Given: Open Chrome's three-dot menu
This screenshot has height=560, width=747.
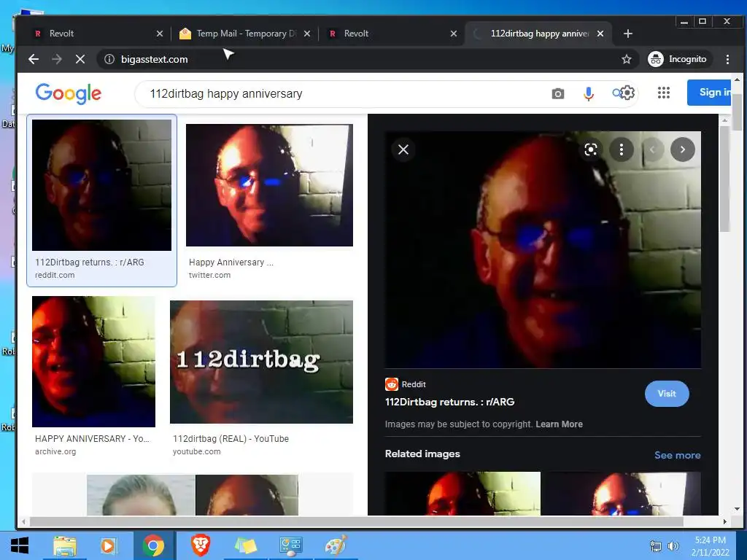Looking at the screenshot, I should [727, 59].
